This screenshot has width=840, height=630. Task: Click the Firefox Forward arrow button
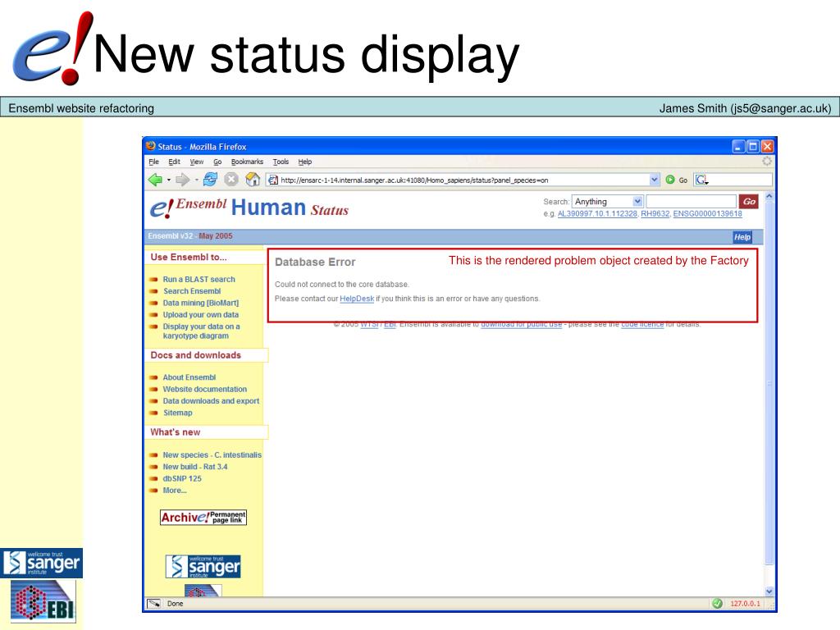183,180
